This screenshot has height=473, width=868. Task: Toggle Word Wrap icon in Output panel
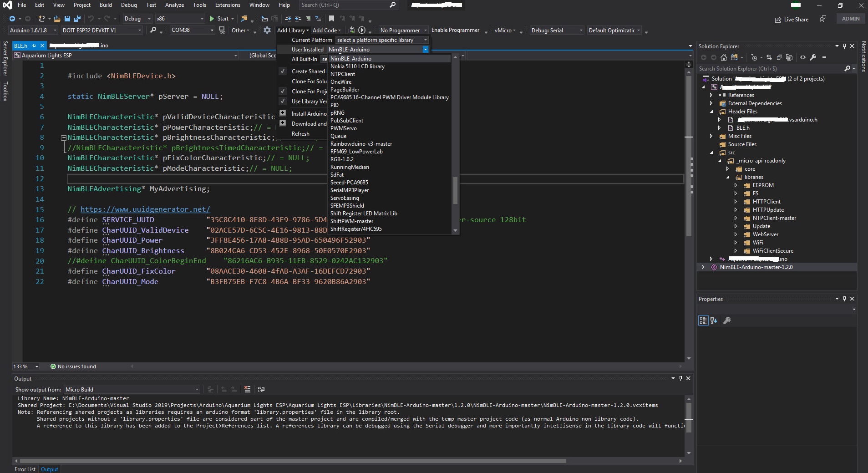(261, 389)
